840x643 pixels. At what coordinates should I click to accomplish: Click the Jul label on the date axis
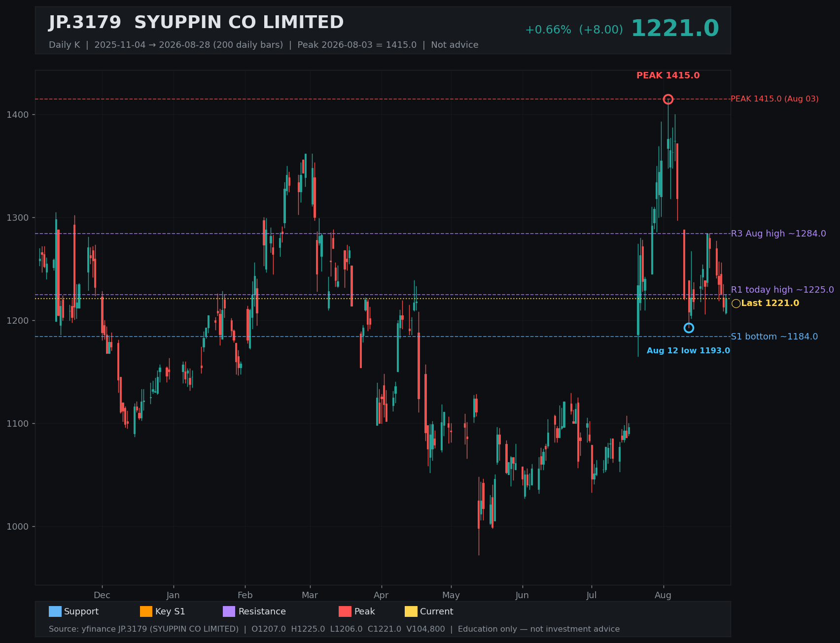coord(592,595)
